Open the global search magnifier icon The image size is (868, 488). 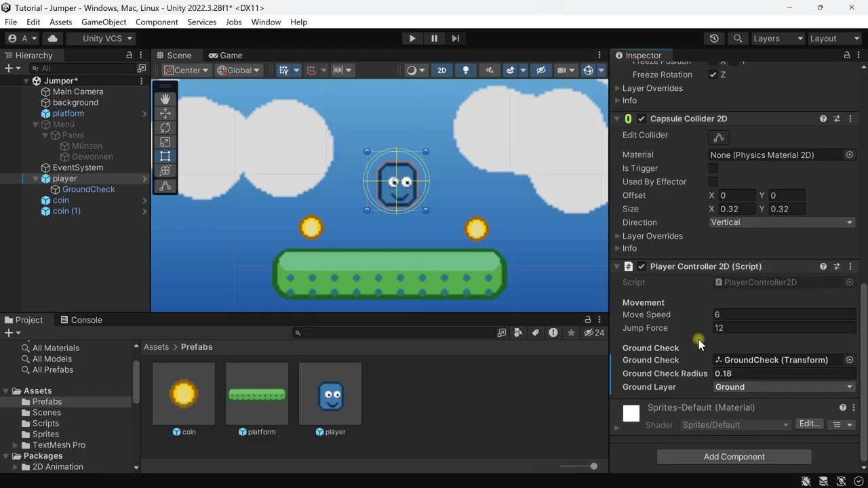pos(738,39)
